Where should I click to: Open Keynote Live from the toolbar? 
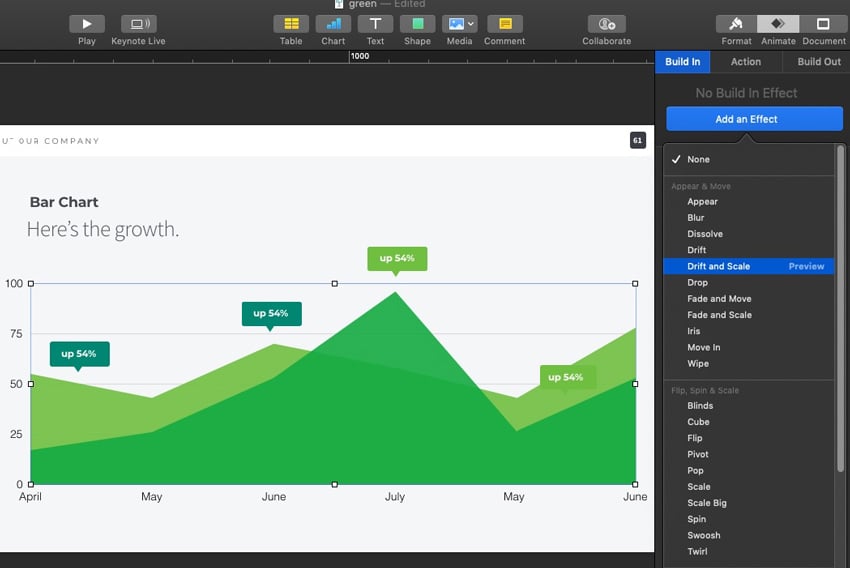click(138, 24)
